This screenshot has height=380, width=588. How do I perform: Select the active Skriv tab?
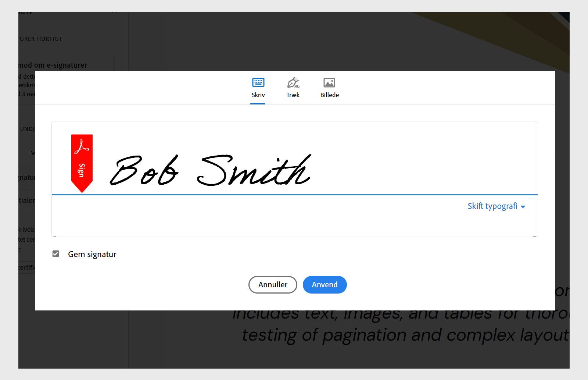tap(258, 88)
